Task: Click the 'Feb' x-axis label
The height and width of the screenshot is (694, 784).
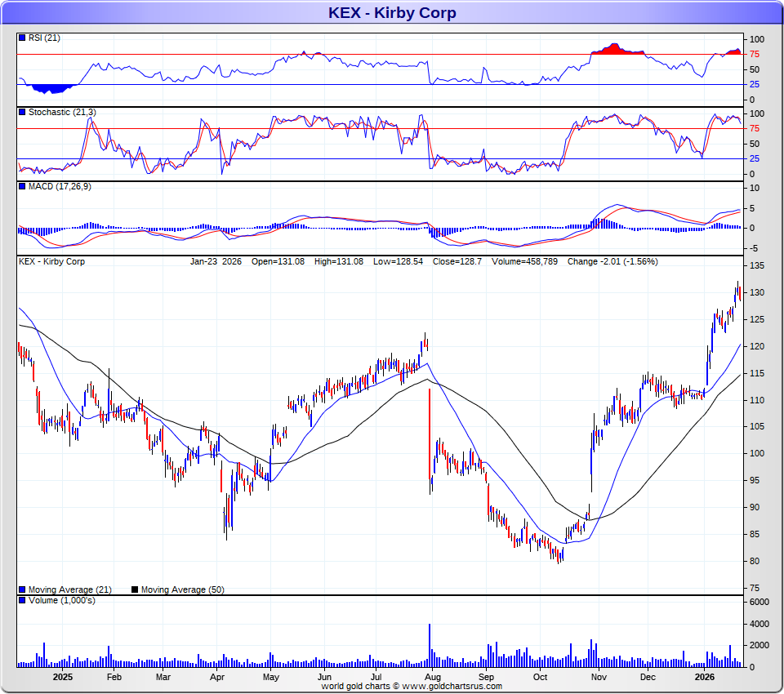Action: 114,677
